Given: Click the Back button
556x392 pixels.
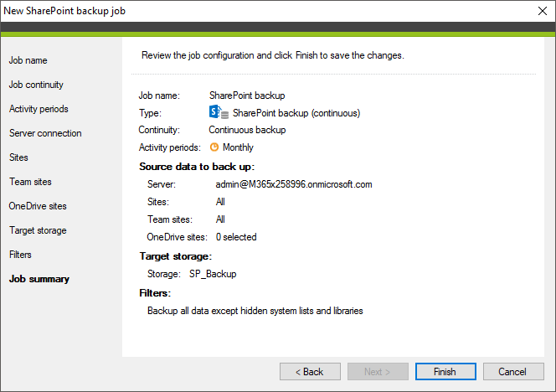Looking at the screenshot, I should click(310, 371).
